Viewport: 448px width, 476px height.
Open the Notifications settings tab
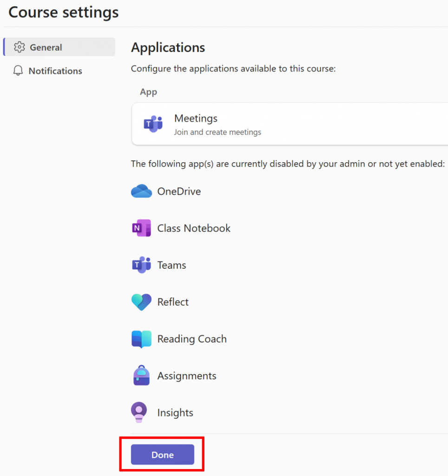(55, 71)
